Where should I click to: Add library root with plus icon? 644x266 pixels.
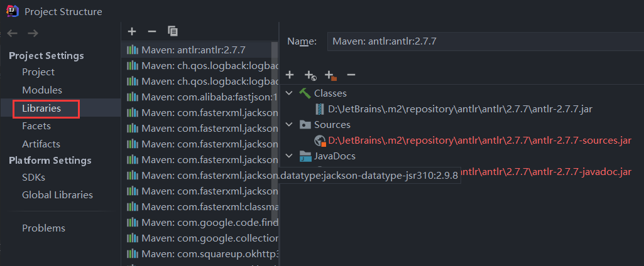click(x=290, y=75)
